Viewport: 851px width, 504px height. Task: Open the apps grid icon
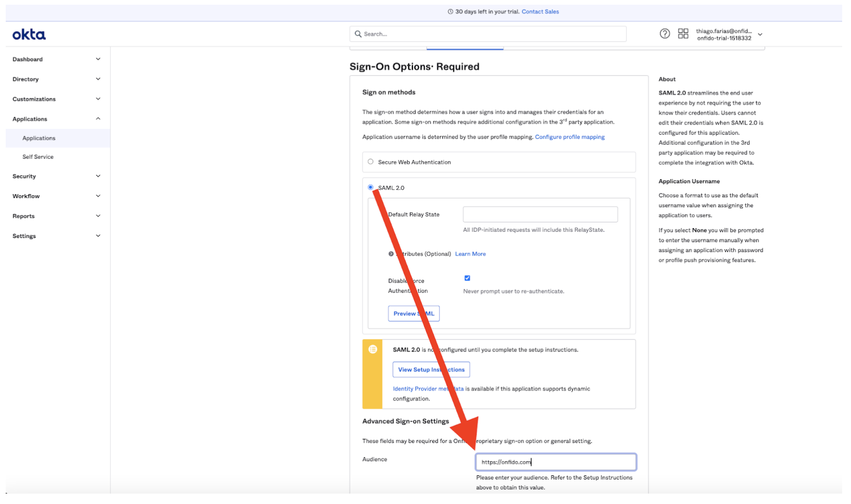[683, 34]
